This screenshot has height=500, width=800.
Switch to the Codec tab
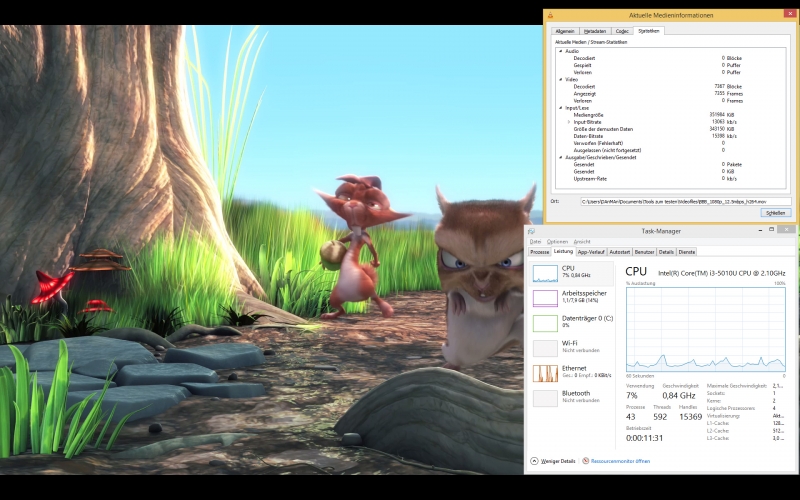pos(622,31)
